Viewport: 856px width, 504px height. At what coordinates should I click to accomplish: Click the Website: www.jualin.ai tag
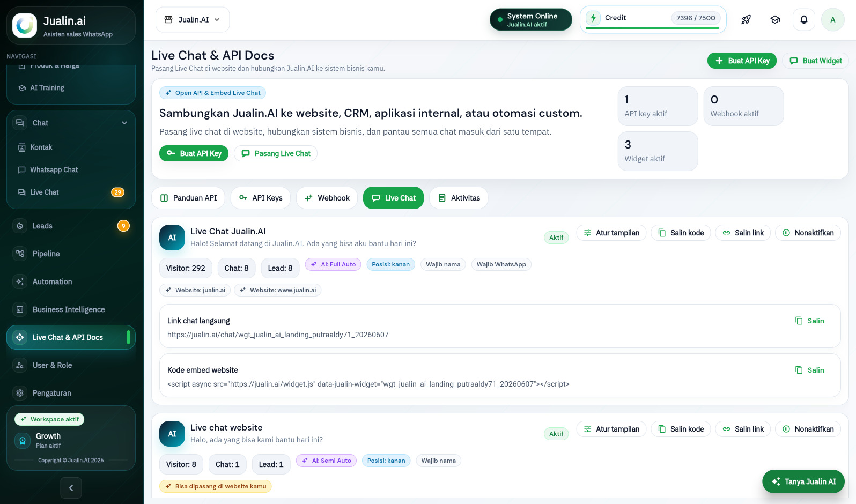(x=278, y=290)
